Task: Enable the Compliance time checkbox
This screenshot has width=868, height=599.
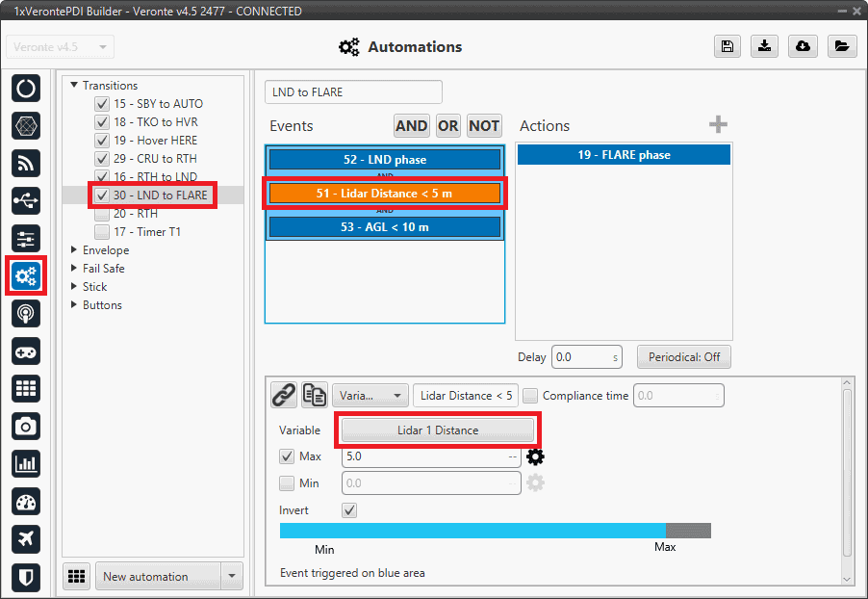Action: pos(530,396)
